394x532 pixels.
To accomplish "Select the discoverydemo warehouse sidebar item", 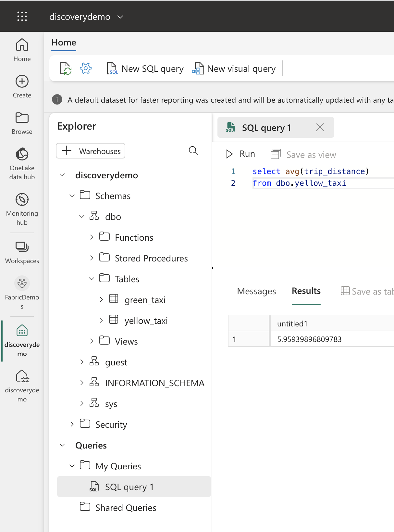I will [22, 340].
